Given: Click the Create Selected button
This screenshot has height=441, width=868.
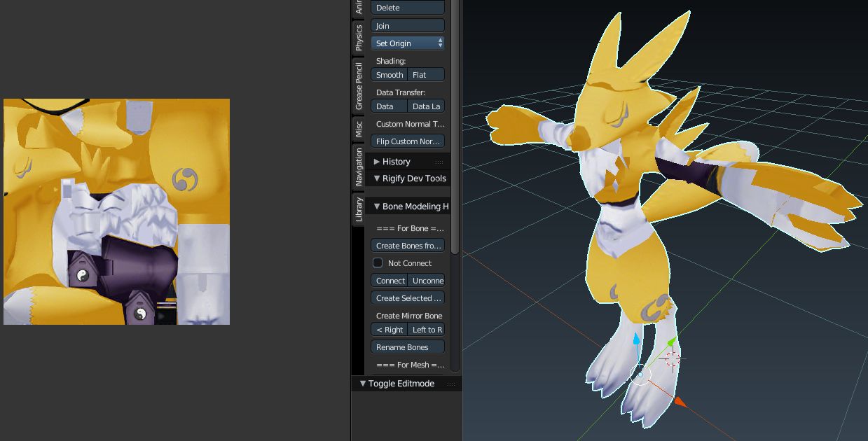Looking at the screenshot, I should [408, 298].
